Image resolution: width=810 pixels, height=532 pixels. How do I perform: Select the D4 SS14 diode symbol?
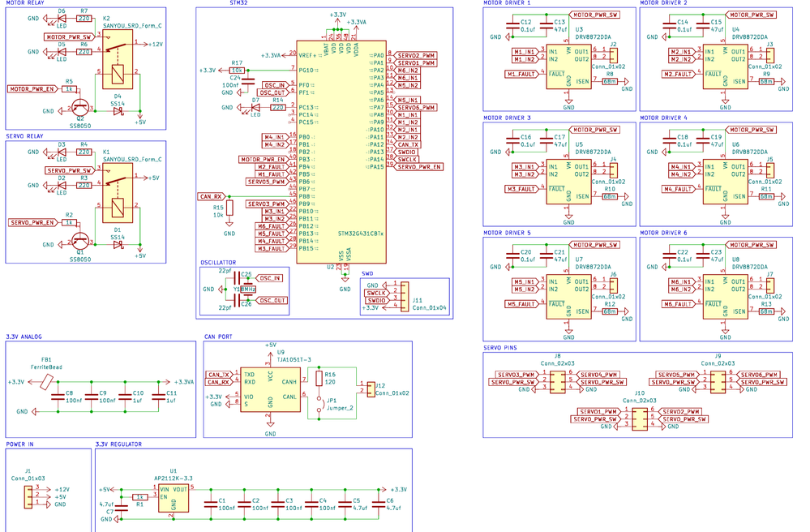118,110
